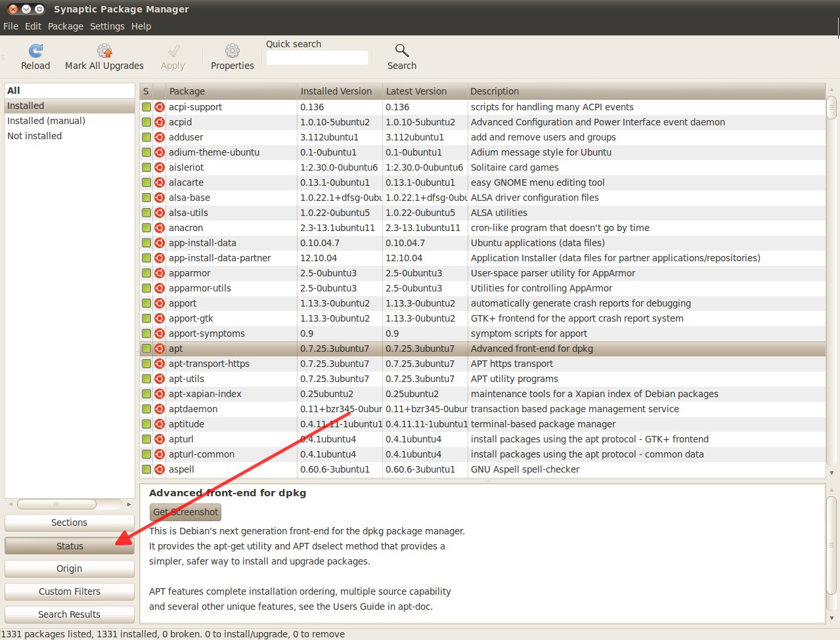Viewport: 840px width, 640px height.
Task: Click the Ubuntu support icon for apparmor
Action: pos(159,273)
